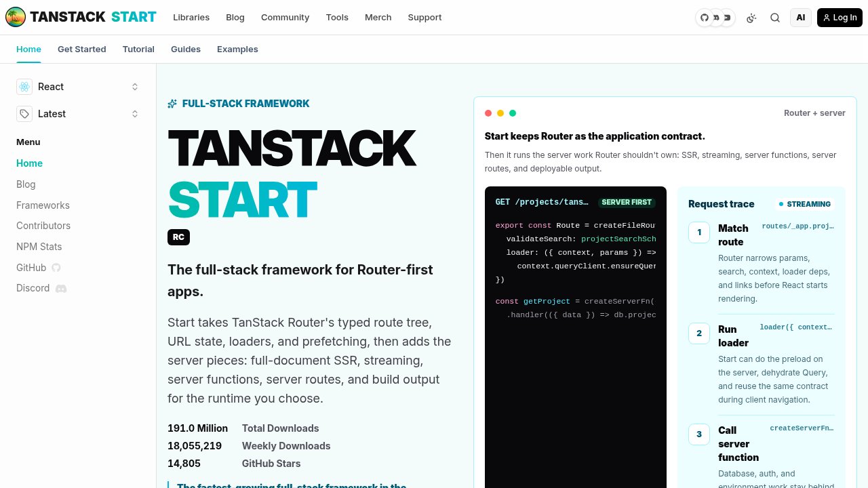Go to Blog in top navigation
This screenshot has width=868, height=488.
pyautogui.click(x=235, y=18)
